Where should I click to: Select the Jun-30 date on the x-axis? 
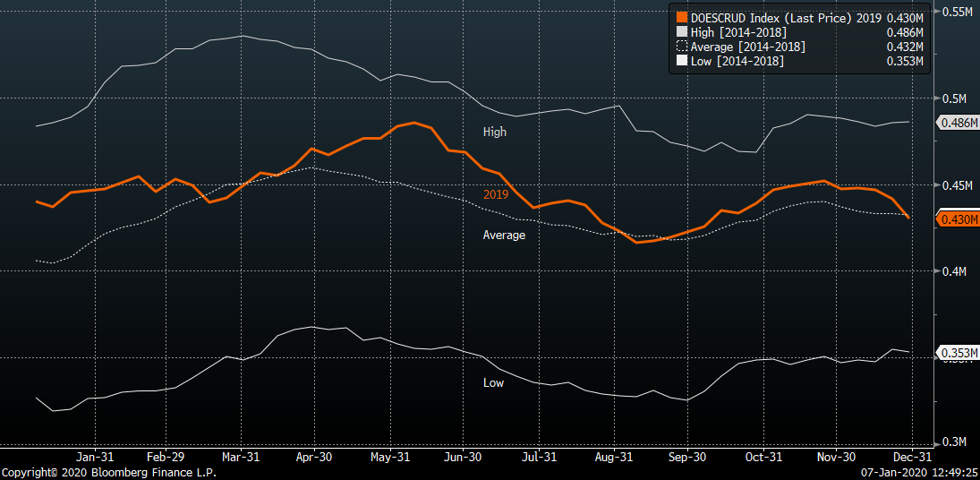tap(463, 456)
